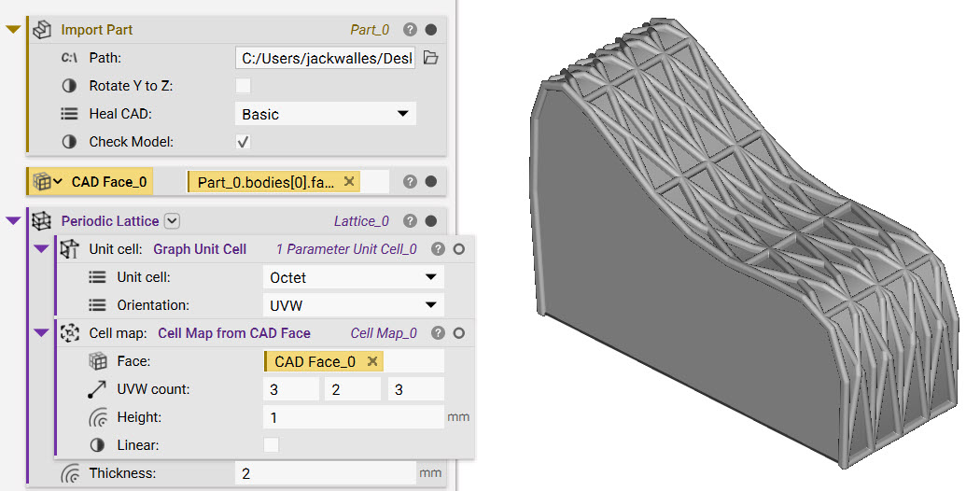Viewport: 980px width, 491px height.
Task: Remove CAD Face_0 chip from Face field
Action: [372, 361]
